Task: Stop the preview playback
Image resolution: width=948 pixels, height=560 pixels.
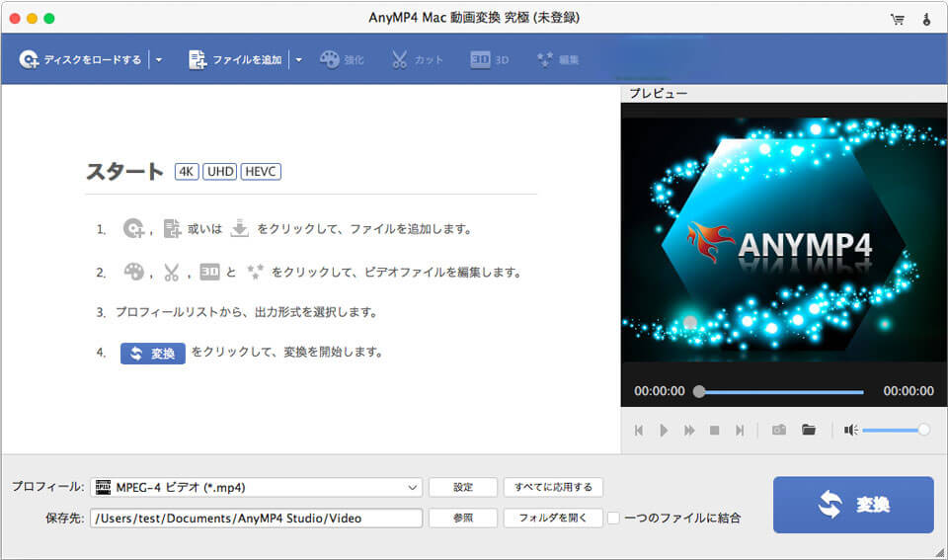Action: [715, 430]
